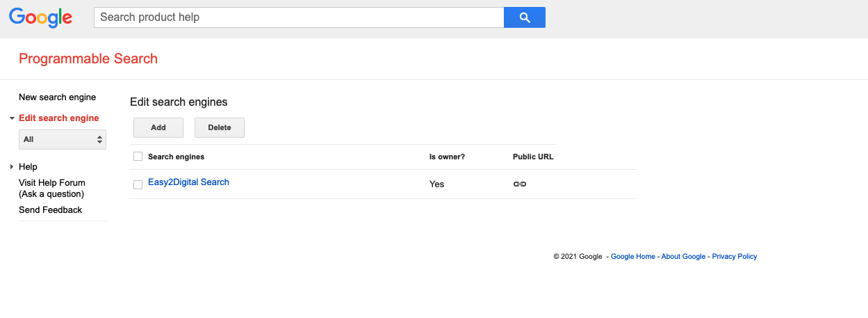Image resolution: width=868 pixels, height=318 pixels.
Task: Open the Public URL chain link icon
Action: [519, 184]
